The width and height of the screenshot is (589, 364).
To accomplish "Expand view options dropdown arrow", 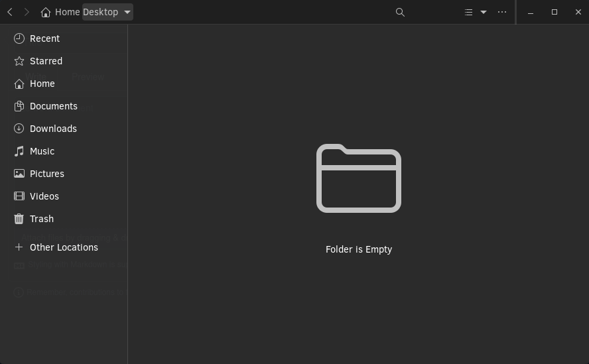I will tap(484, 12).
